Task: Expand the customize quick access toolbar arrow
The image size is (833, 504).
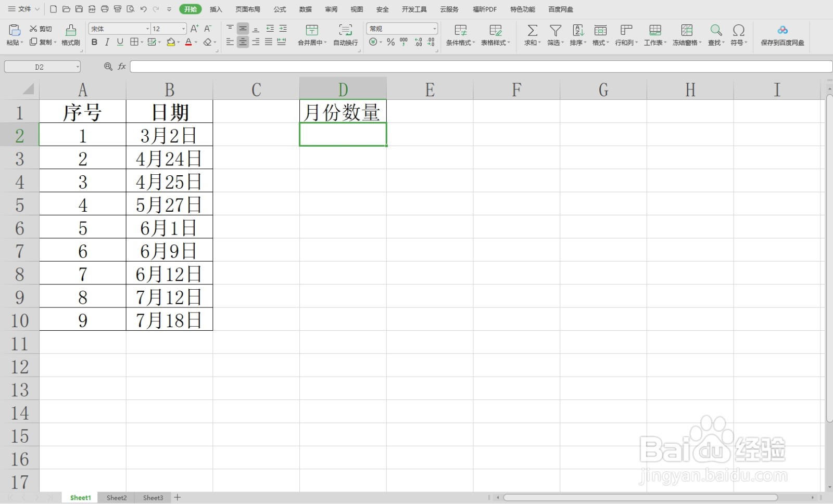Action: 169,9
